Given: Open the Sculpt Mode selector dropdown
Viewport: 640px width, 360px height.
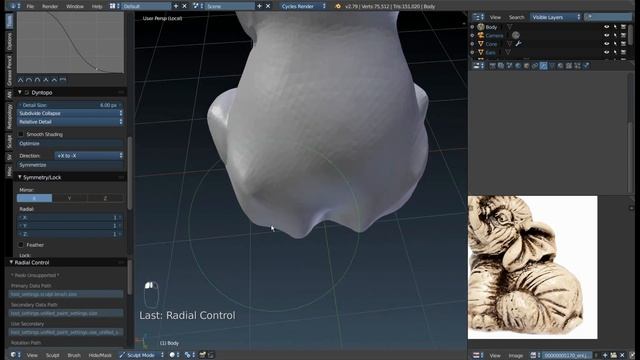Looking at the screenshot, I should tap(141, 355).
